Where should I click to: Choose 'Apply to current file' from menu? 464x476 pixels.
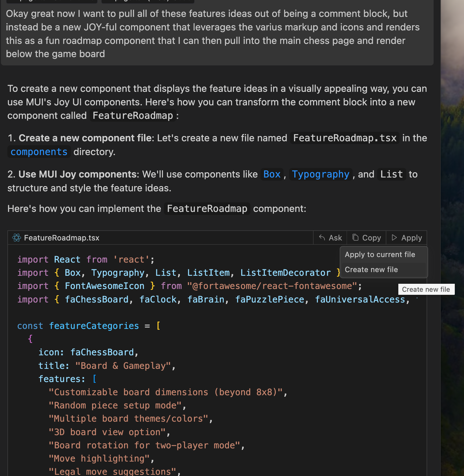pyautogui.click(x=380, y=255)
